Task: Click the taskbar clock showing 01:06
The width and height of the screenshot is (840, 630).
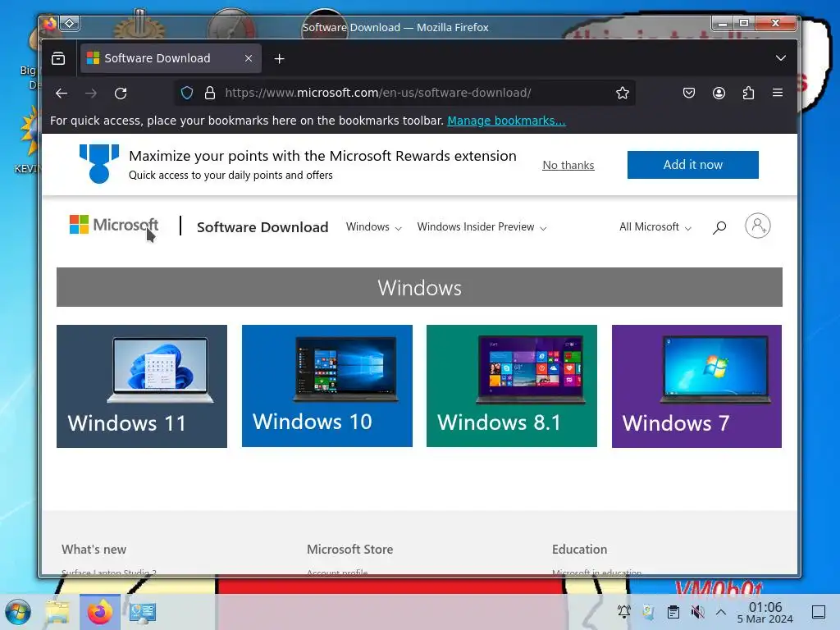Action: pyautogui.click(x=765, y=612)
